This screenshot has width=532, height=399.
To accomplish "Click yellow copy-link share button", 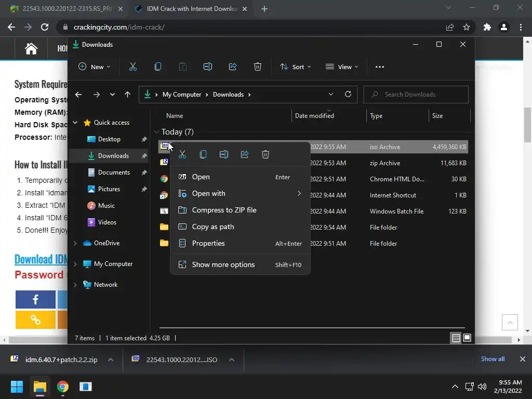I will [x=35, y=320].
